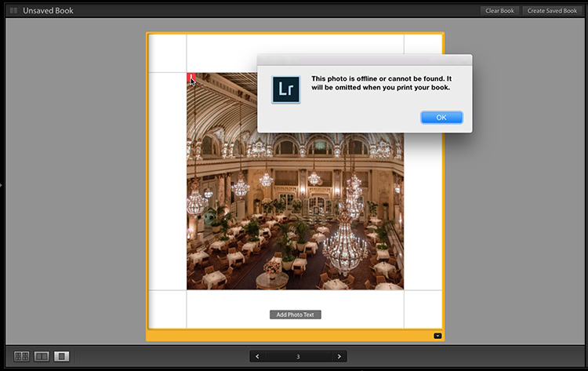Click the offline photo warning message text
588x371 pixels.
tap(380, 83)
